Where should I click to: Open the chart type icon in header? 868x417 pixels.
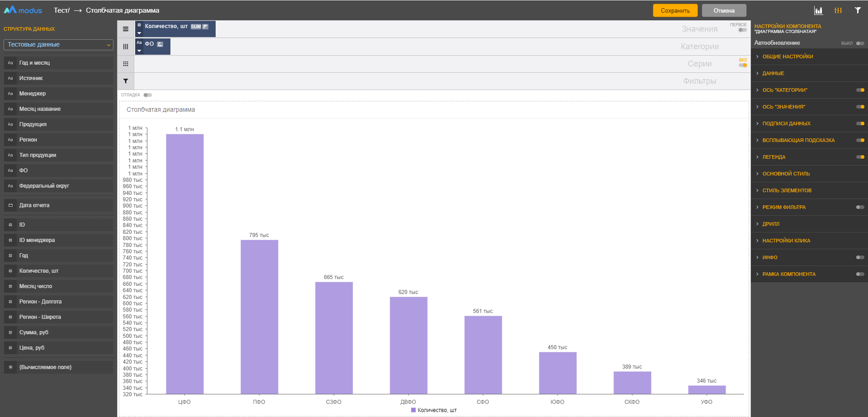pos(818,10)
